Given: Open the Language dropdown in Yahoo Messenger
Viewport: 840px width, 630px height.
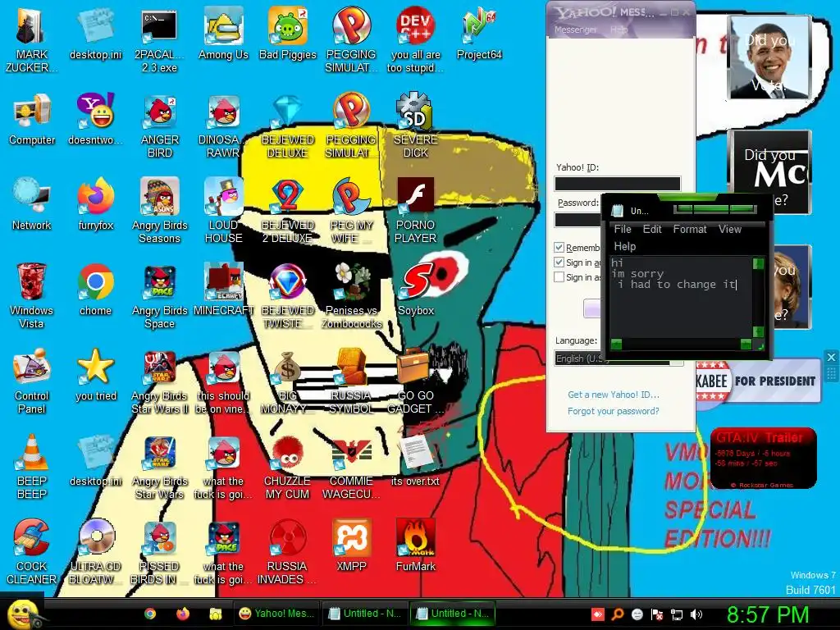Looking at the screenshot, I should pos(619,358).
